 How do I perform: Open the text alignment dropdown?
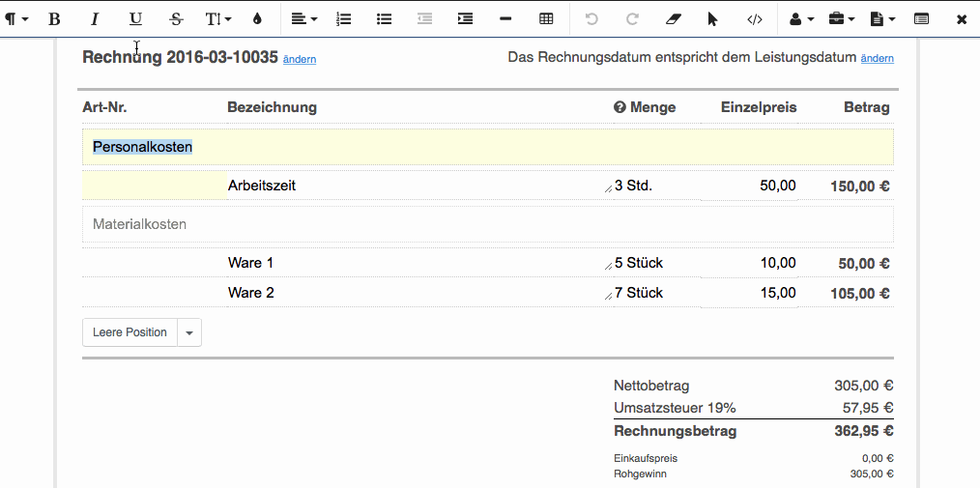[x=304, y=19]
